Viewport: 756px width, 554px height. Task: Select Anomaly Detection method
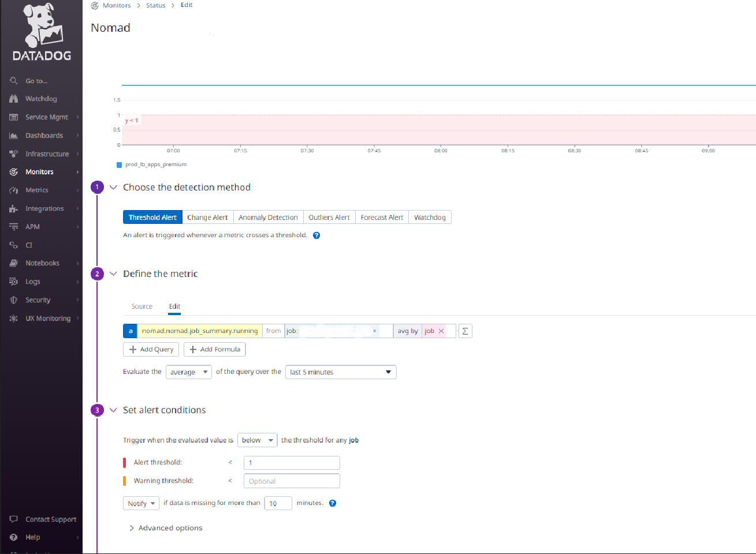point(268,218)
